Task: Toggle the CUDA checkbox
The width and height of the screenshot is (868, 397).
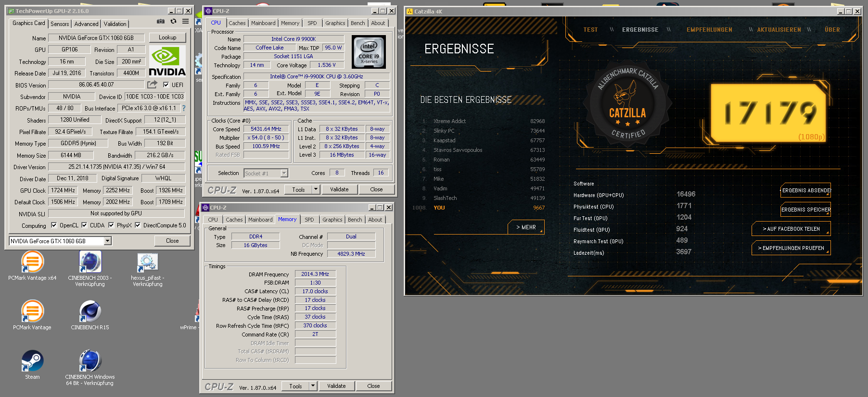Action: click(x=84, y=225)
